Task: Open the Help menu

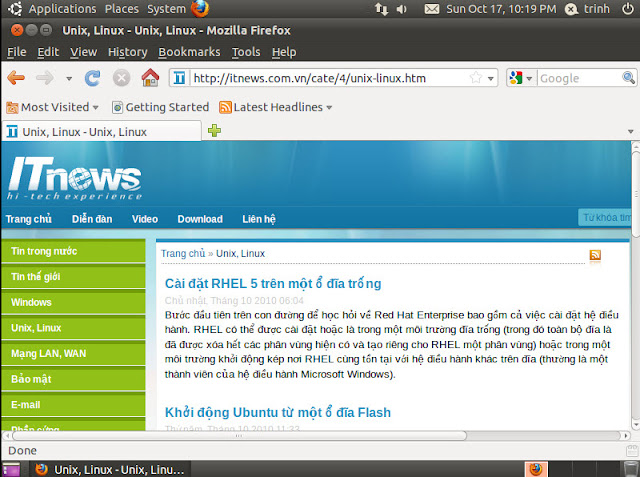Action: [x=284, y=52]
